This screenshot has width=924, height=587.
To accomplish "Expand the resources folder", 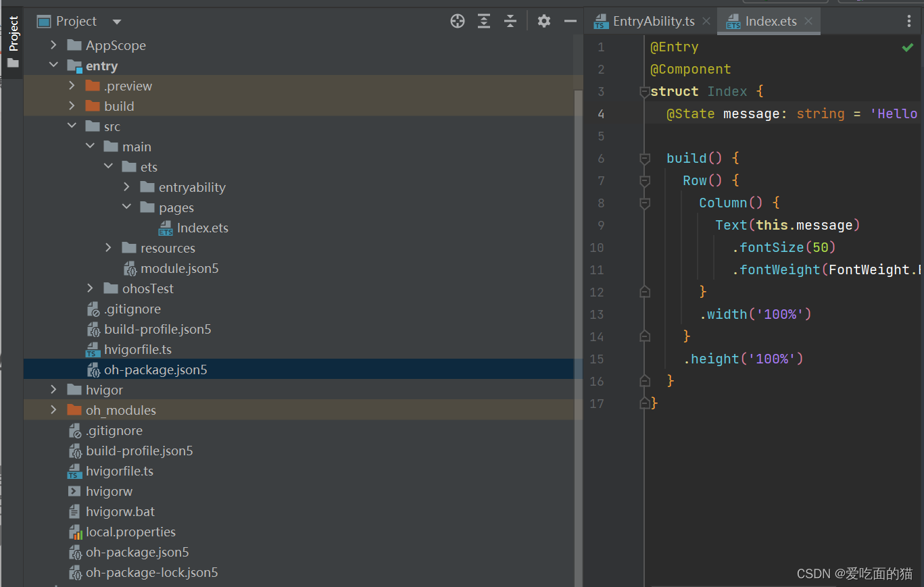I will point(108,248).
